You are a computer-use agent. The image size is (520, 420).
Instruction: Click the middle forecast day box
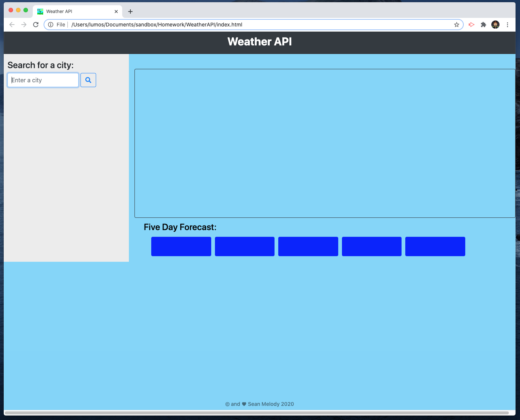(308, 246)
